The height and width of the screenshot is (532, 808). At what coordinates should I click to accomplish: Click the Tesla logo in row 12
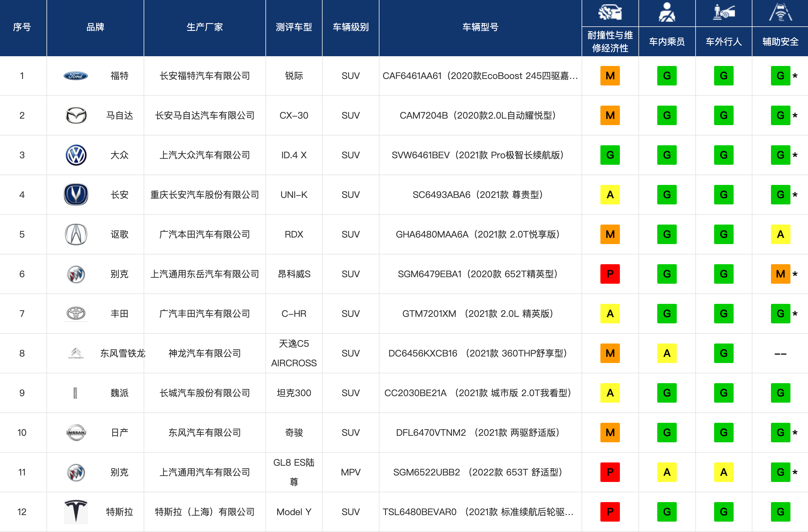point(76,512)
